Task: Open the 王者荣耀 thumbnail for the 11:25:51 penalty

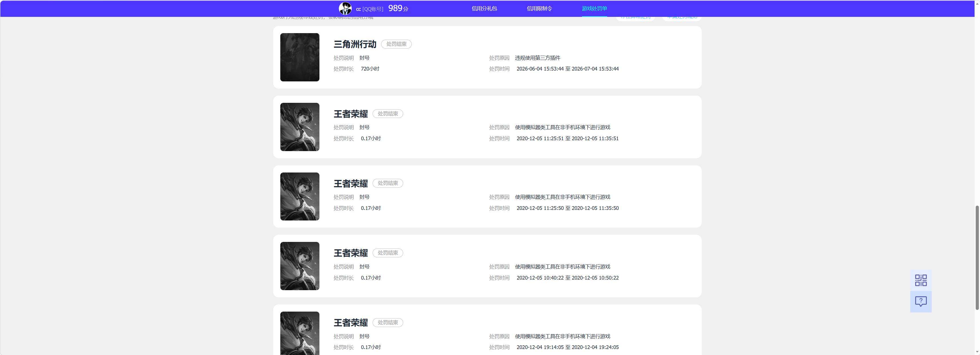Action: coord(300,127)
